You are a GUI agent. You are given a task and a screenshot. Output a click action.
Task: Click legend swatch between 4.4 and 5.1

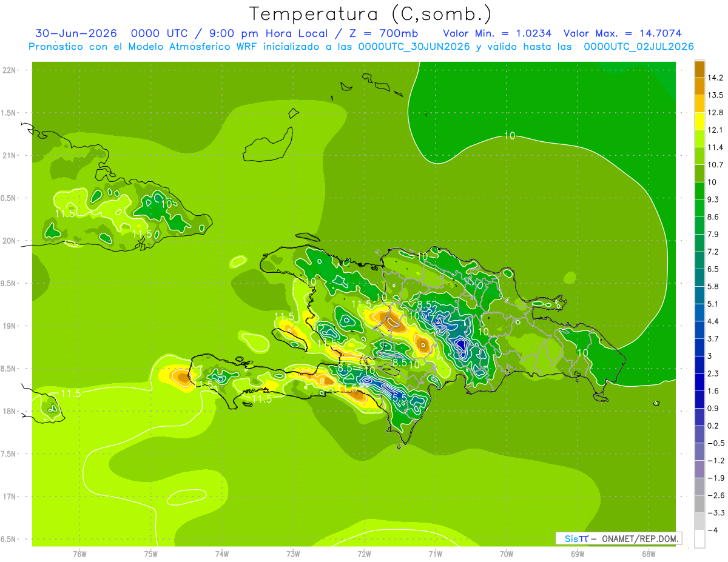699,312
